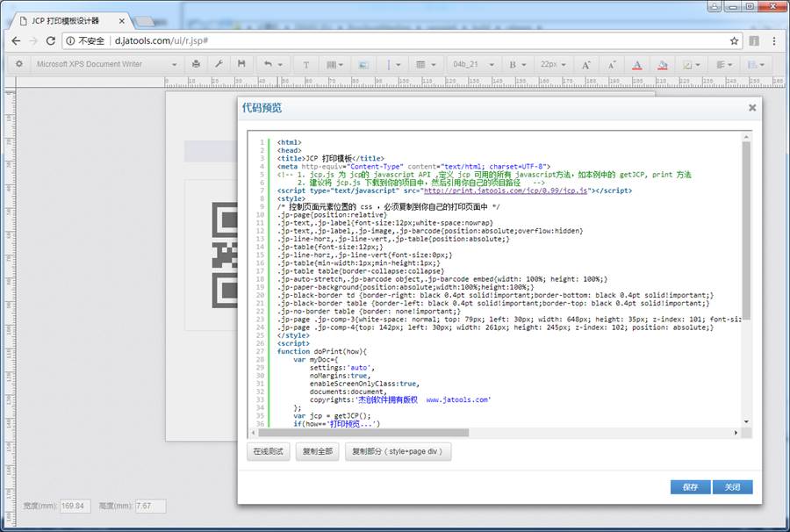
Task: Click the Chrome user profile icon in title bar
Action: pyautogui.click(x=714, y=6)
